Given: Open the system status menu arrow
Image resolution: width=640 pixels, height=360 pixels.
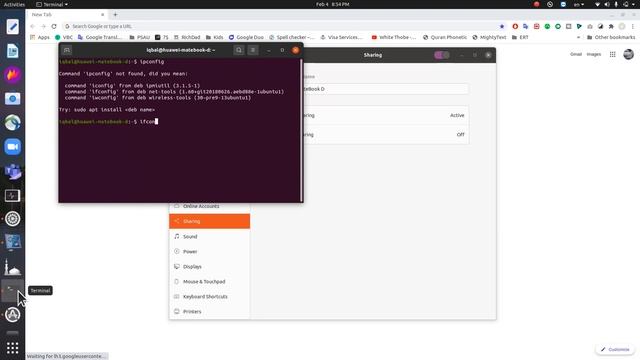Looking at the screenshot, I should 634,4.
